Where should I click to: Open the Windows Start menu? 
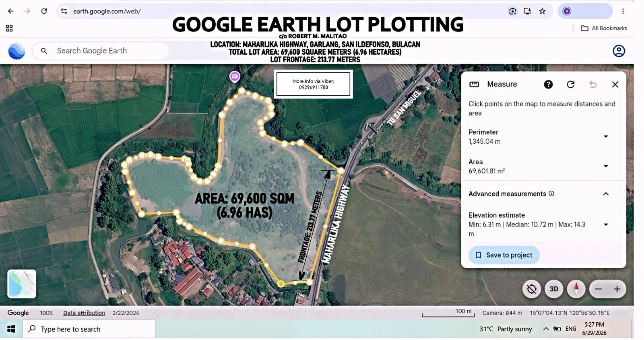[11, 329]
